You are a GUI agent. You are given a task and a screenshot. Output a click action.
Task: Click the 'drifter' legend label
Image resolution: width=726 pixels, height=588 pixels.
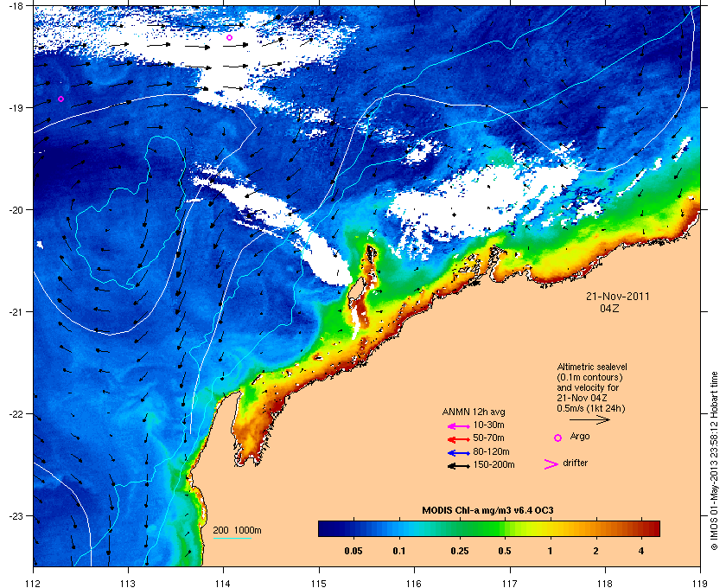coord(575,463)
